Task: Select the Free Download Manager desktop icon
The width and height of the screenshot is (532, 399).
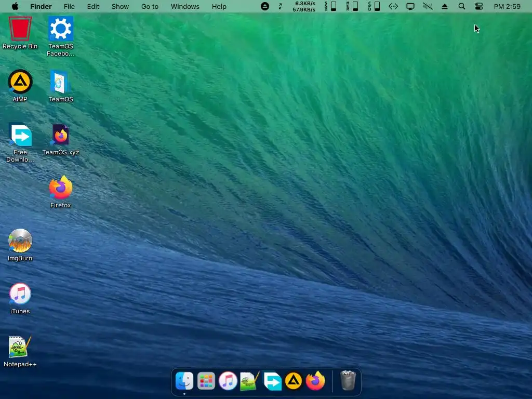Action: pyautogui.click(x=20, y=135)
